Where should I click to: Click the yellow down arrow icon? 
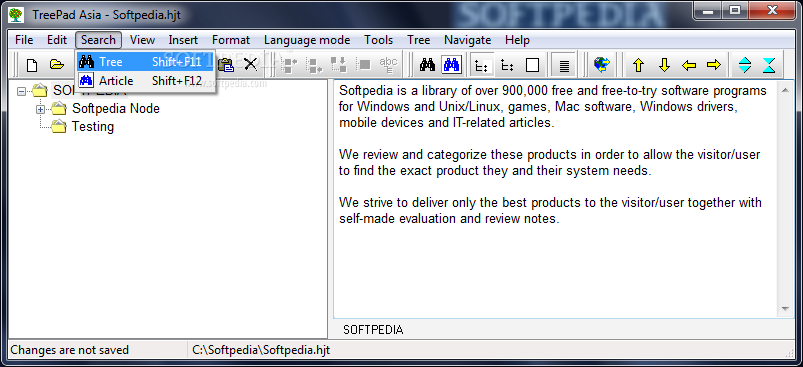point(664,65)
